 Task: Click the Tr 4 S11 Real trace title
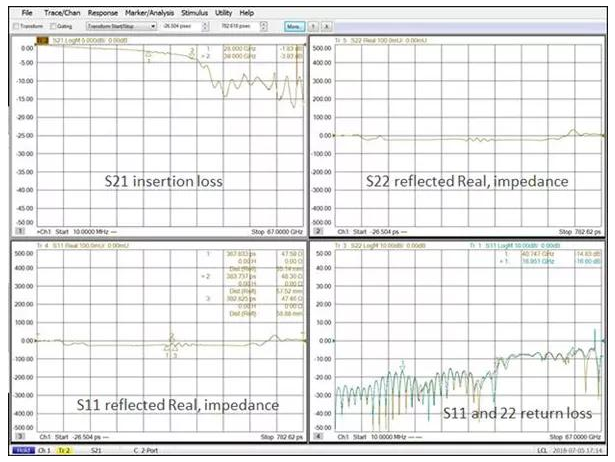[83, 246]
